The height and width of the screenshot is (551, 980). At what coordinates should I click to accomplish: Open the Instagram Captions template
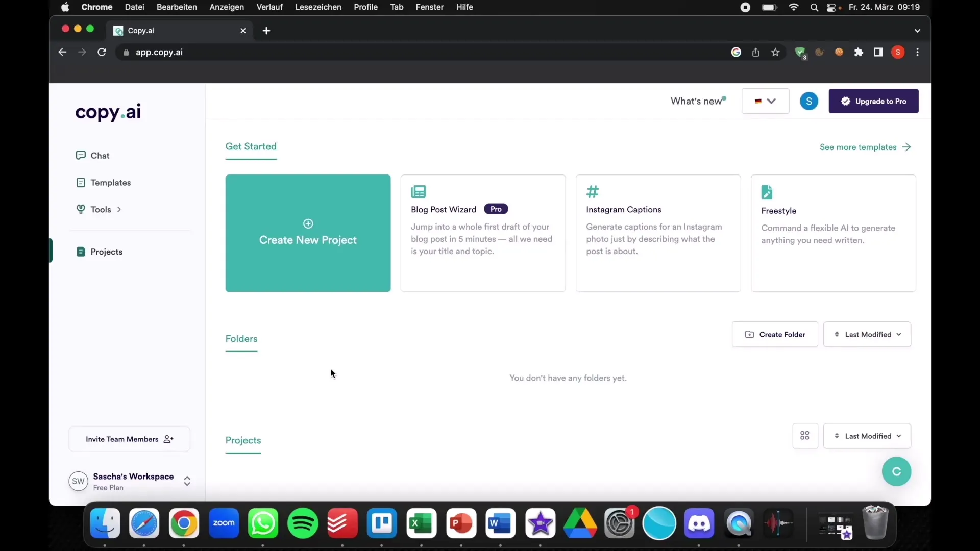[658, 233]
